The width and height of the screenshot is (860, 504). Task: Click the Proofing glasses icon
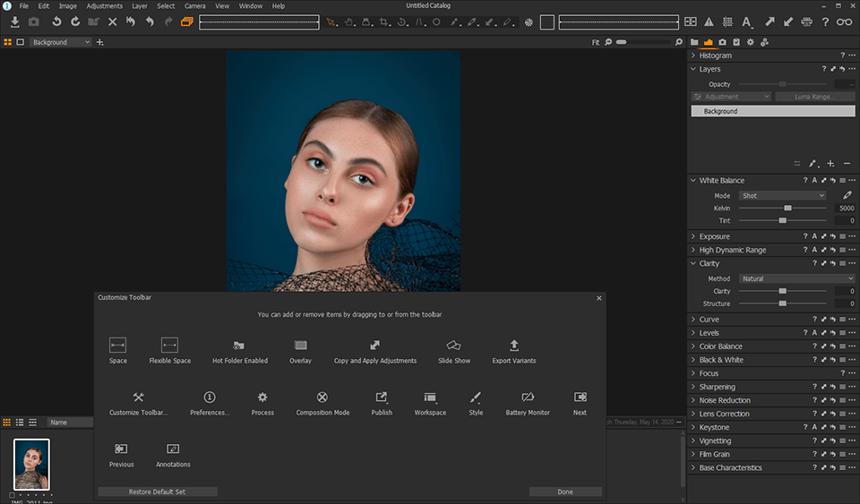tap(844, 21)
